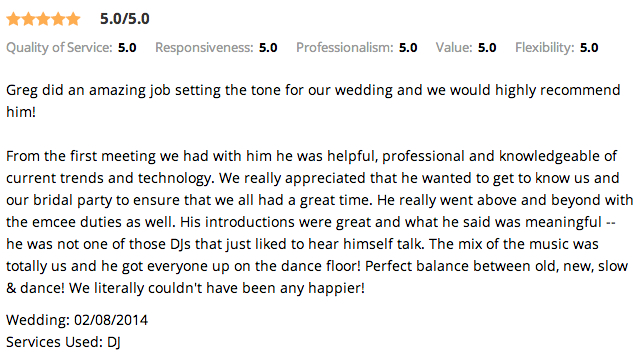Click the Wedding date 02/08/2014 line
641x361 pixels.
click(77, 320)
